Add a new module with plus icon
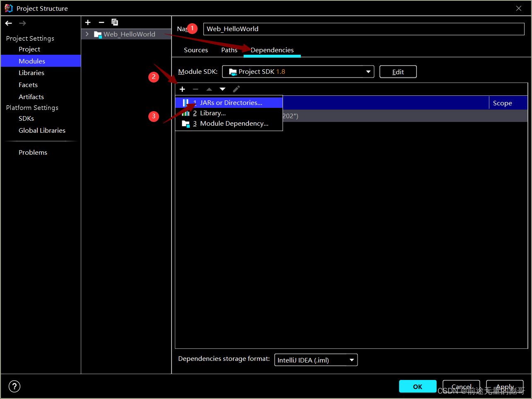The height and width of the screenshot is (399, 532). (88, 22)
